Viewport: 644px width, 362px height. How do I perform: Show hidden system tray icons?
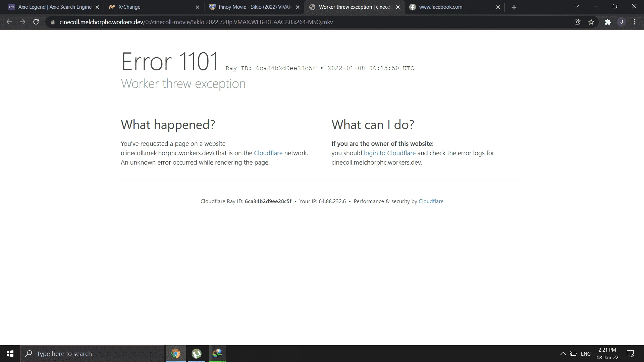pos(563,354)
